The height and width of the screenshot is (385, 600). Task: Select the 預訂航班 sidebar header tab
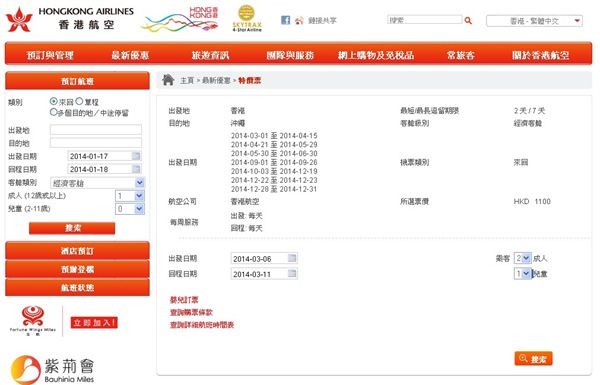click(77, 81)
